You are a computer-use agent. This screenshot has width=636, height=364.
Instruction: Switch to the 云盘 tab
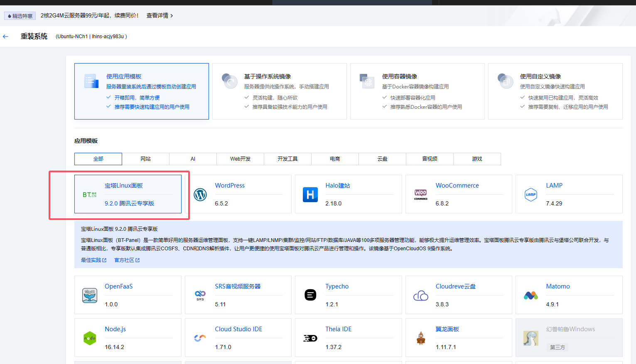[382, 159]
